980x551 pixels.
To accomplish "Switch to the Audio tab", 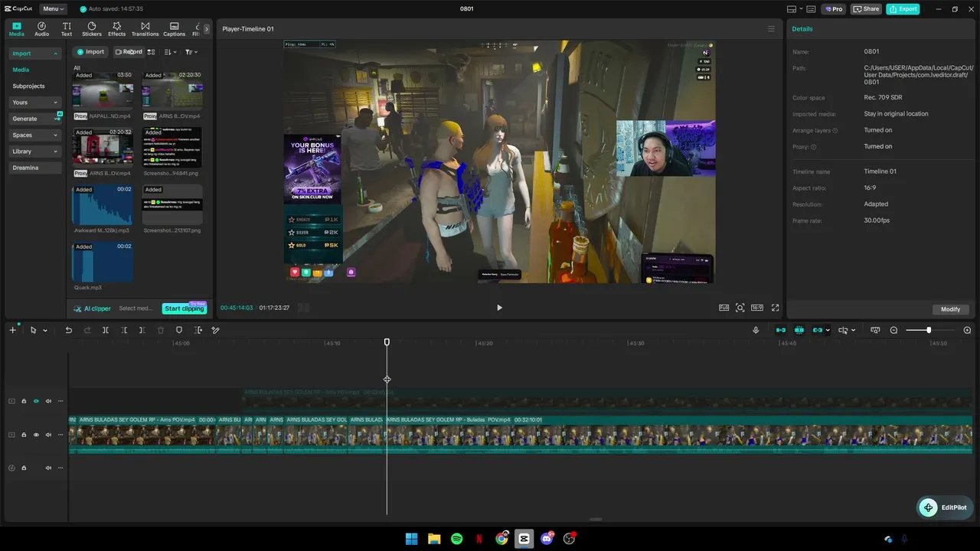I will 41,29.
